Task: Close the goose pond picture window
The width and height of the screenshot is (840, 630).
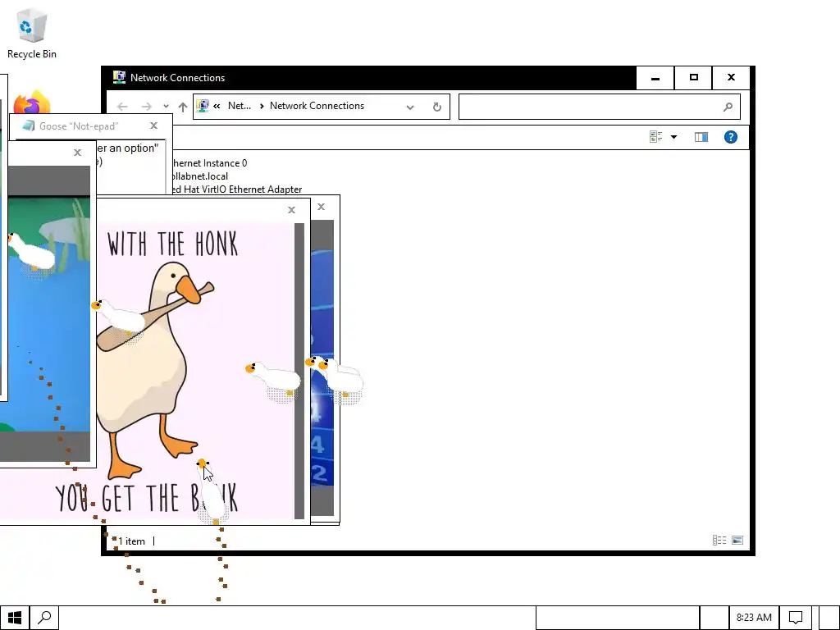Action: tap(78, 153)
